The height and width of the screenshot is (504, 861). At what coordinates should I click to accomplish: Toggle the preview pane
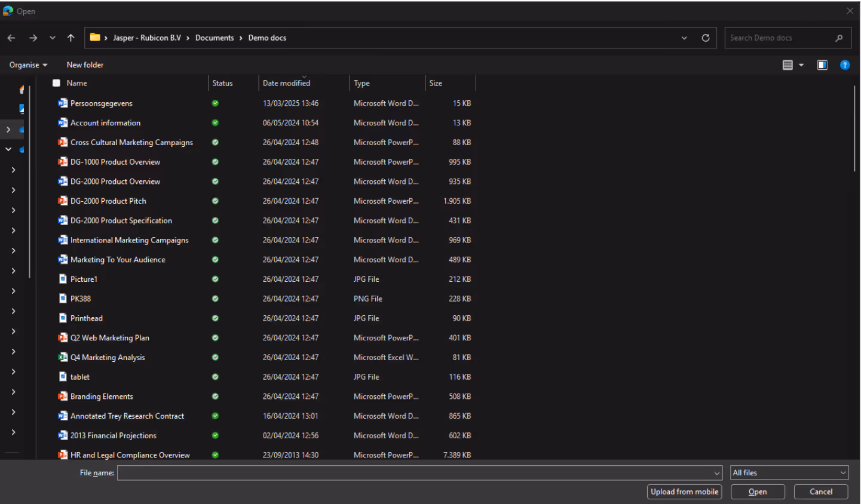coord(822,65)
